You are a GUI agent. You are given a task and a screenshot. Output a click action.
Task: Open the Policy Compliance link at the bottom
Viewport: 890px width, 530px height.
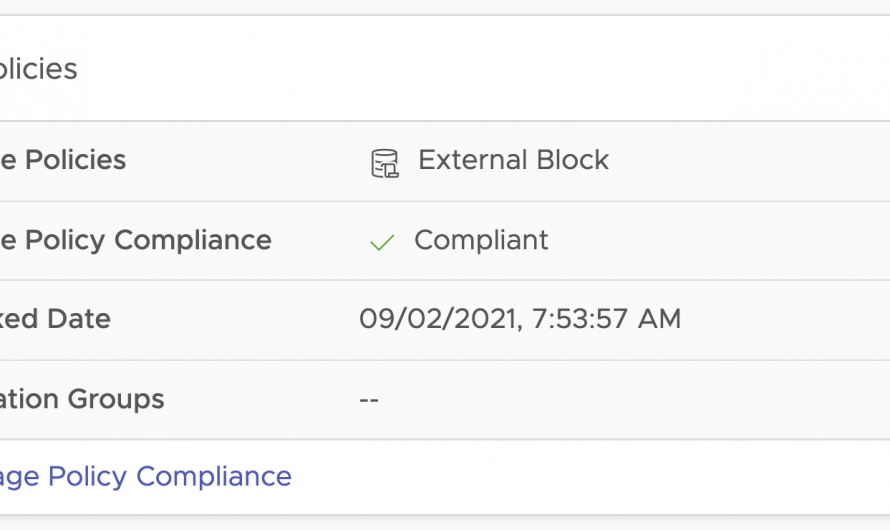[145, 476]
